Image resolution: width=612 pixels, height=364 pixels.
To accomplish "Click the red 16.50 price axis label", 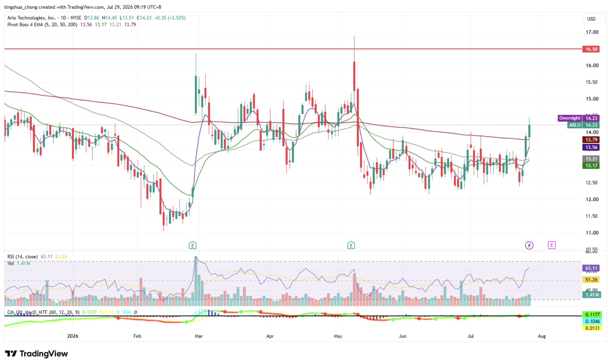I will (x=591, y=49).
